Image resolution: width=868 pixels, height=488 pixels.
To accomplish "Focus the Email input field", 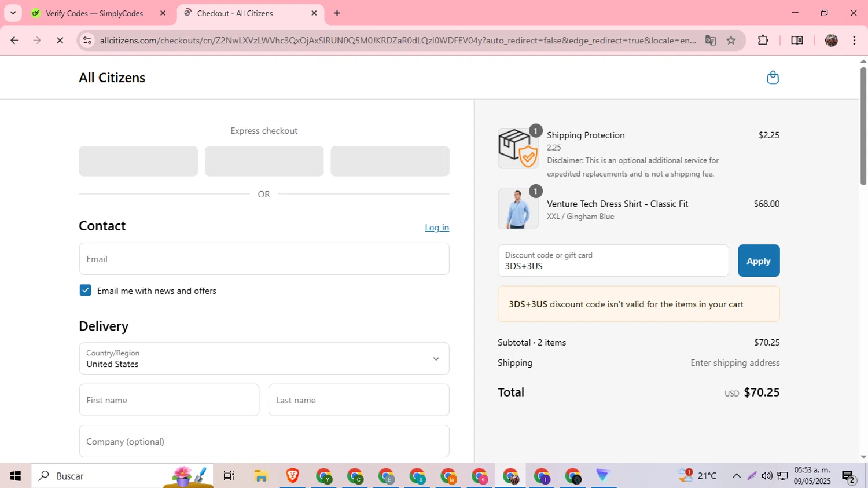I will [x=264, y=259].
